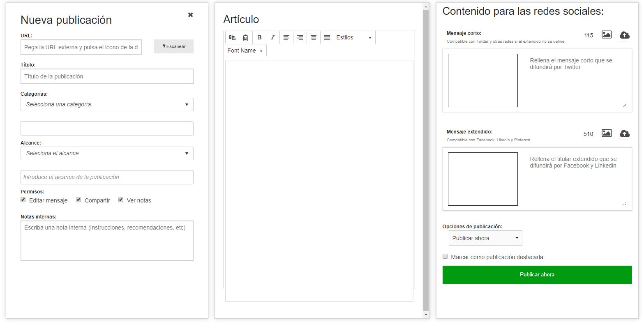Click the Título de la publicación field
Screen dimensions: 644x324
107,76
